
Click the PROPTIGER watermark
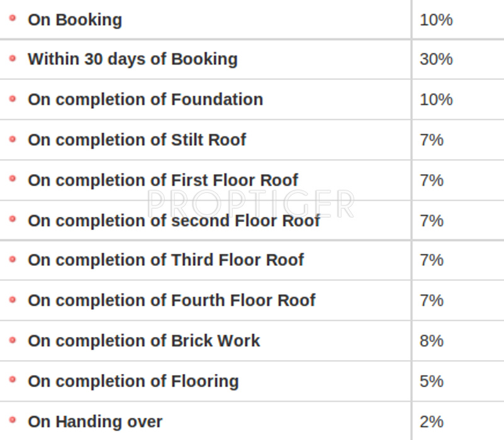[x=252, y=203]
